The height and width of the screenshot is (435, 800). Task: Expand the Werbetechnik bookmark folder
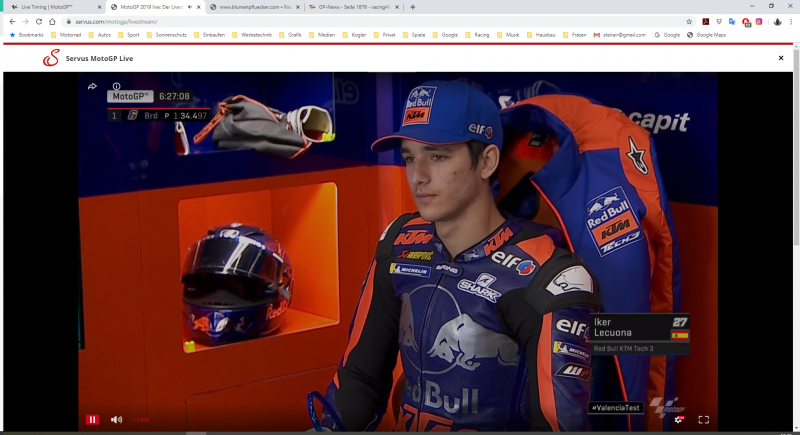point(252,35)
